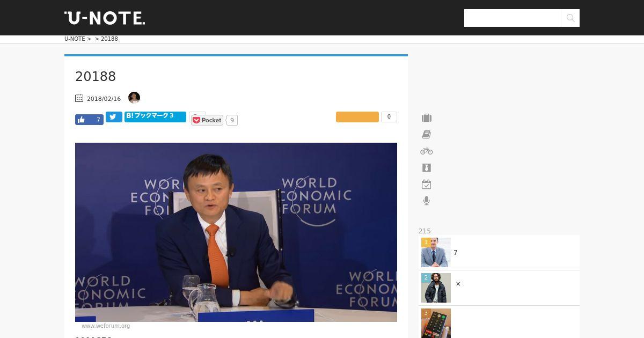Open the author avatar profile
Screen dimensions: 644x338
134,98
